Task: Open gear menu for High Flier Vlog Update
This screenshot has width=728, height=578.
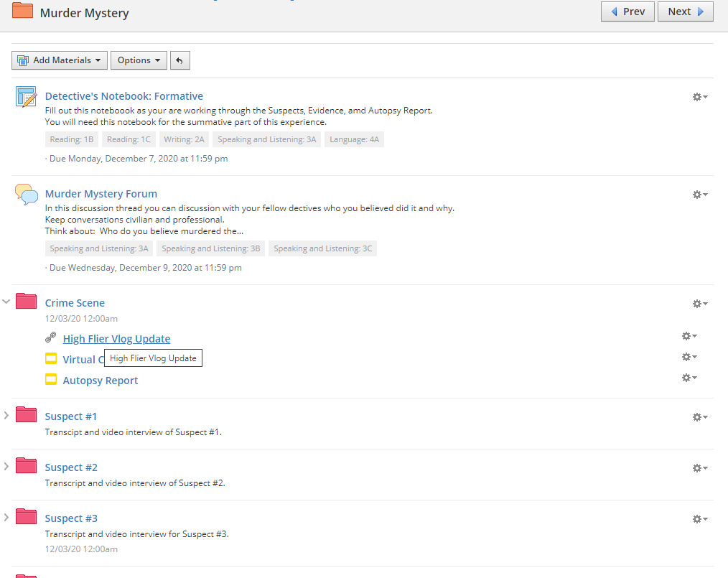Action: pos(689,335)
